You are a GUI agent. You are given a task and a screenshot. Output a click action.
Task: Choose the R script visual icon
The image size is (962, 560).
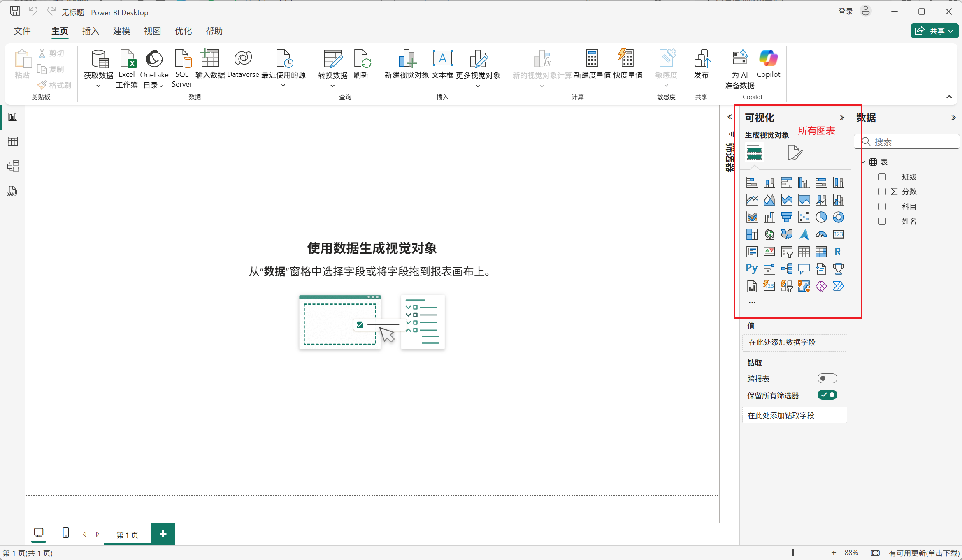[838, 252]
